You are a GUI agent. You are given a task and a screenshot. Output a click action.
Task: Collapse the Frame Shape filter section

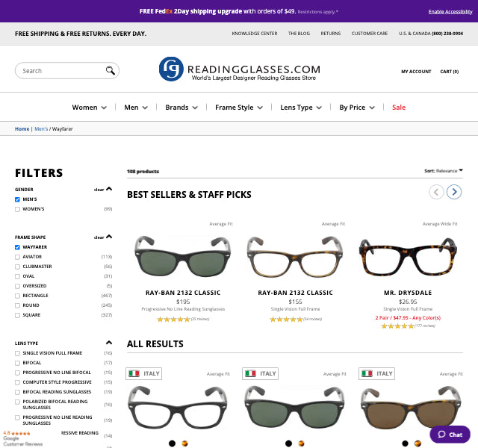click(109, 237)
